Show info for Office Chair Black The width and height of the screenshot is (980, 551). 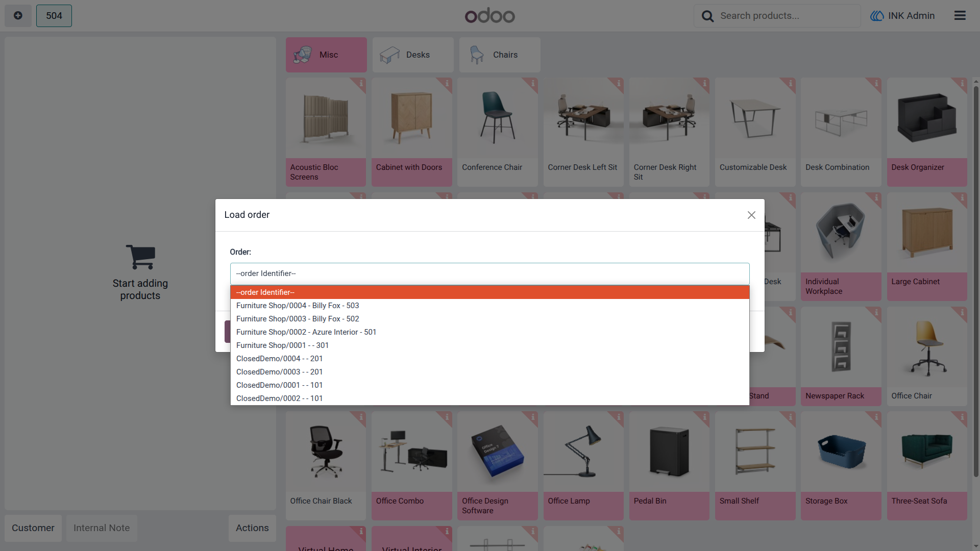coord(361,417)
